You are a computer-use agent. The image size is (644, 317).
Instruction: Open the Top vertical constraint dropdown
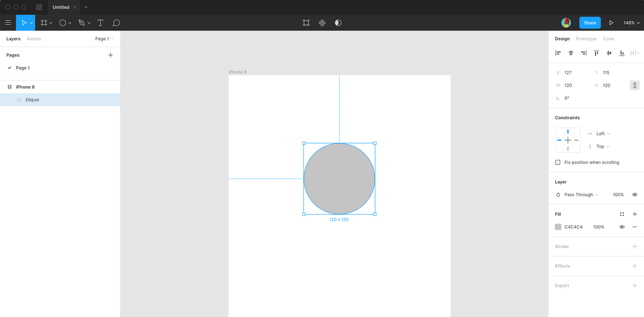[603, 147]
